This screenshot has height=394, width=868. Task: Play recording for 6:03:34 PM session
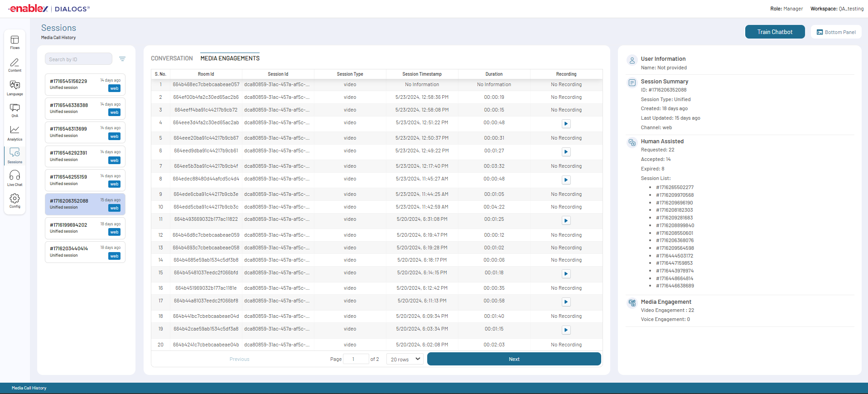click(566, 330)
